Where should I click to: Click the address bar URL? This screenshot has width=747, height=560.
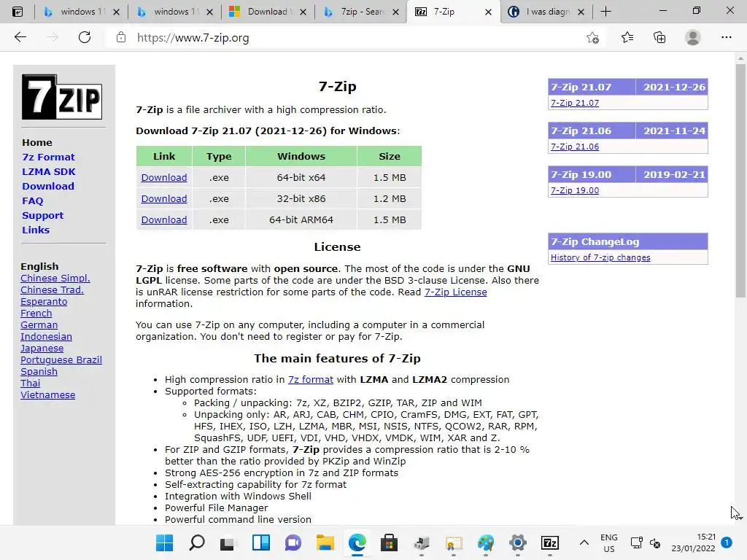click(193, 38)
